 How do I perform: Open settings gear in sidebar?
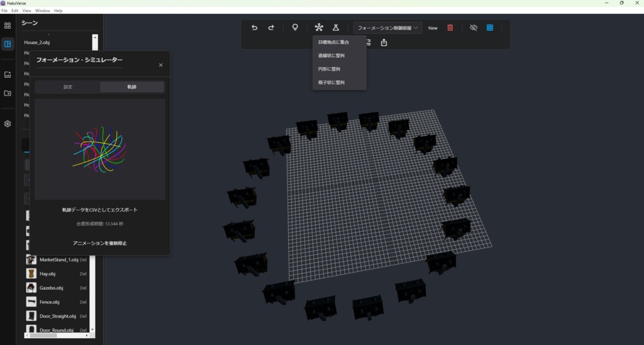point(8,123)
